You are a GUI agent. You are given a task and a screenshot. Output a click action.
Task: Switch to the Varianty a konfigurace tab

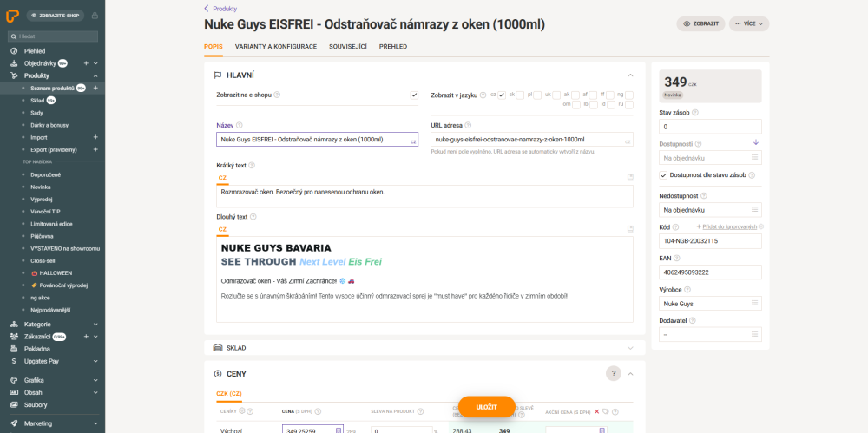[x=274, y=46]
